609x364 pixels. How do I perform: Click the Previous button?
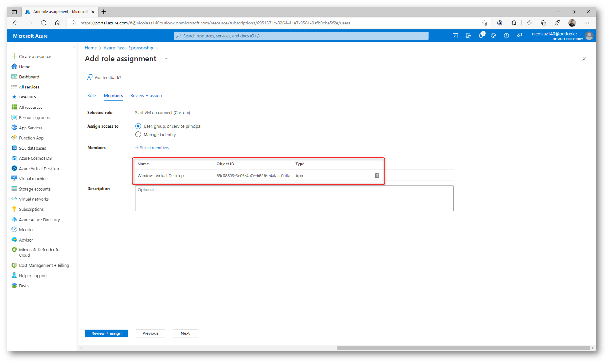(x=150, y=333)
